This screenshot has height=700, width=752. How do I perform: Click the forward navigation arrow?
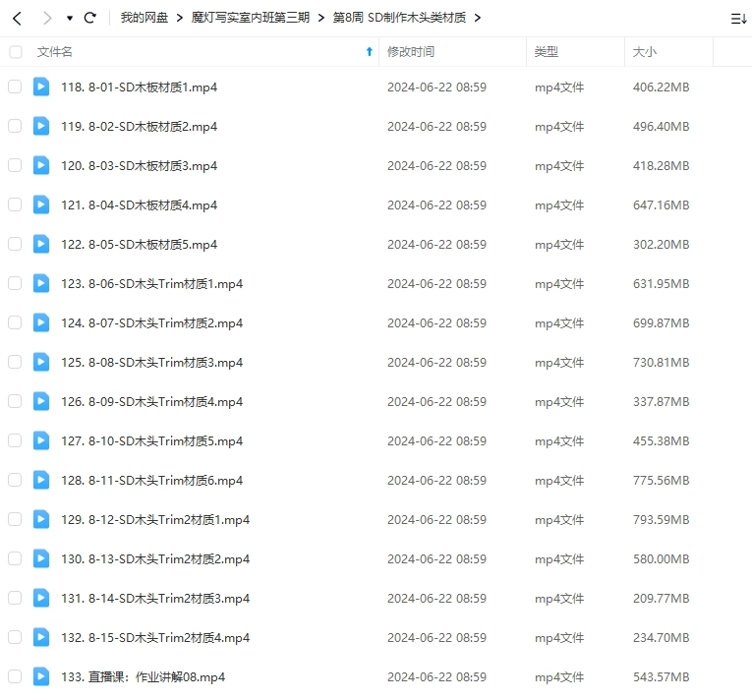coord(46,18)
